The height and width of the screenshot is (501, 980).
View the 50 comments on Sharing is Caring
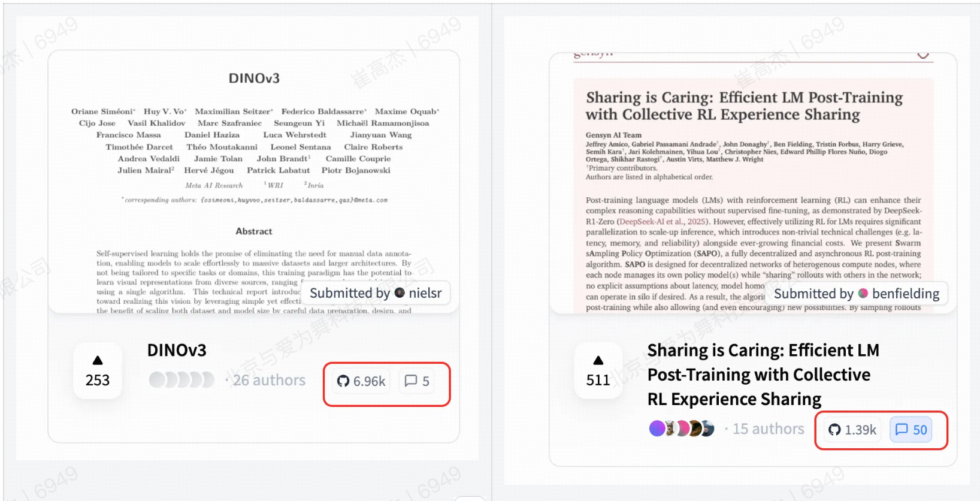point(911,430)
